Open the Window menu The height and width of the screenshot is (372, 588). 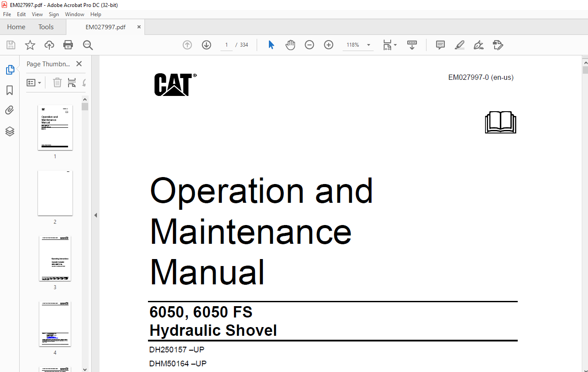point(75,14)
